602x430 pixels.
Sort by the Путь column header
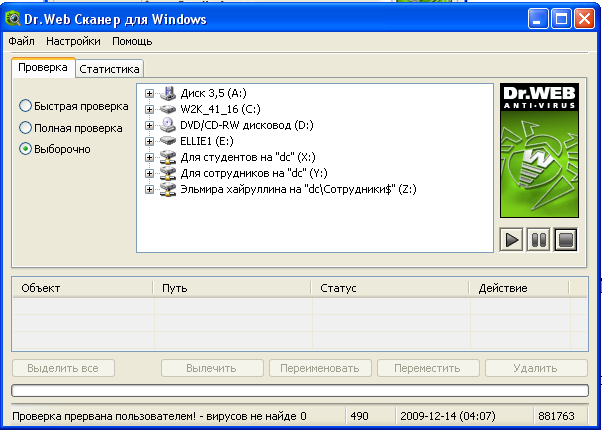point(232,288)
